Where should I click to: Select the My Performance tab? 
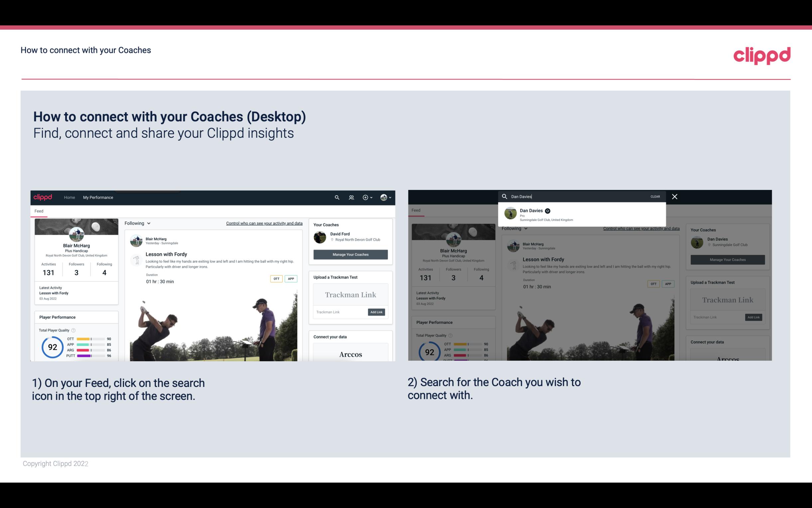click(x=98, y=197)
